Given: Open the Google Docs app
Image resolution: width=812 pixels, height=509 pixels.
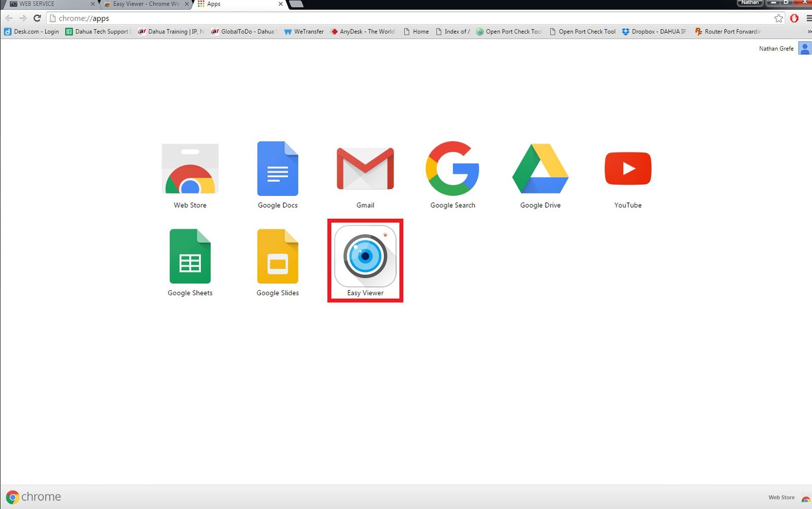Looking at the screenshot, I should [x=278, y=169].
